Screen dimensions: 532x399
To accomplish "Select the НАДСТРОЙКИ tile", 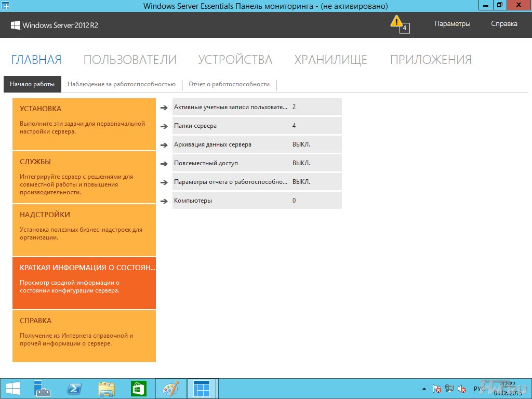I will coord(84,230).
